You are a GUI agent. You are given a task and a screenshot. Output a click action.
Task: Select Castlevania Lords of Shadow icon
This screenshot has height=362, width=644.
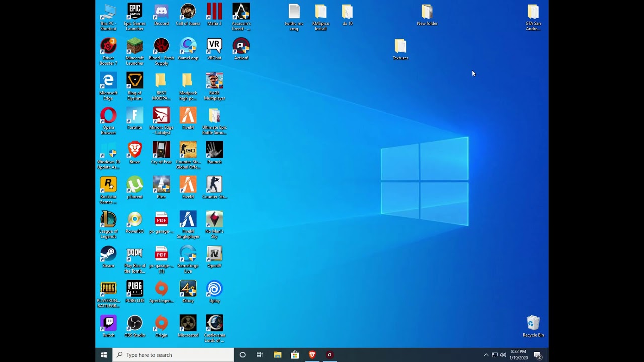214,329
